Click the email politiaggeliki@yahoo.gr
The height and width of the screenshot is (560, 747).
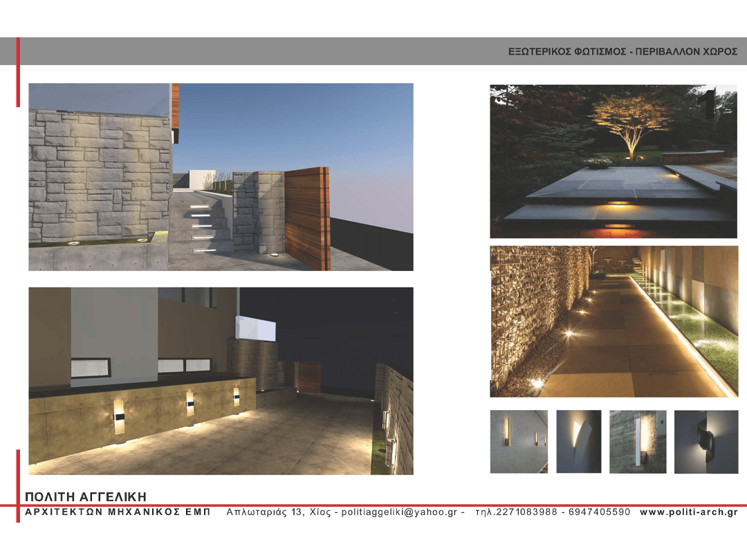(x=399, y=512)
